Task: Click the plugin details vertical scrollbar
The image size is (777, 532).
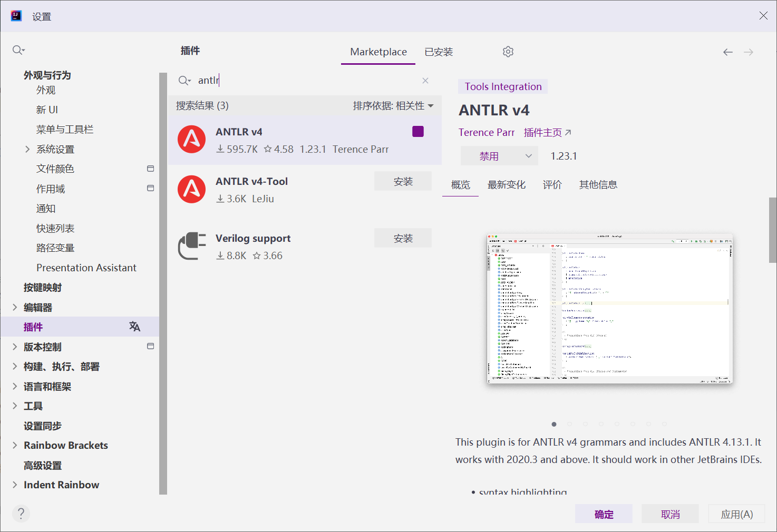Action: (773, 230)
